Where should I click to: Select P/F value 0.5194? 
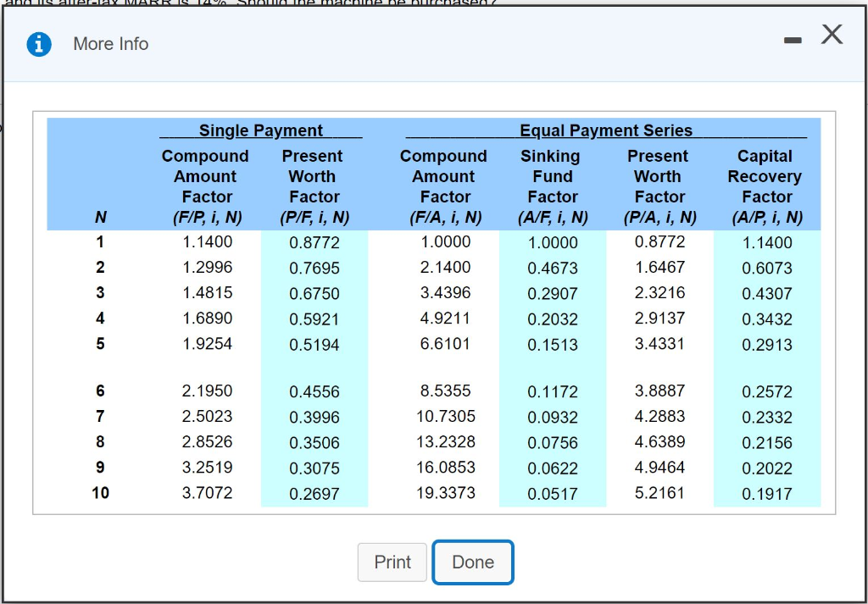[x=314, y=345]
